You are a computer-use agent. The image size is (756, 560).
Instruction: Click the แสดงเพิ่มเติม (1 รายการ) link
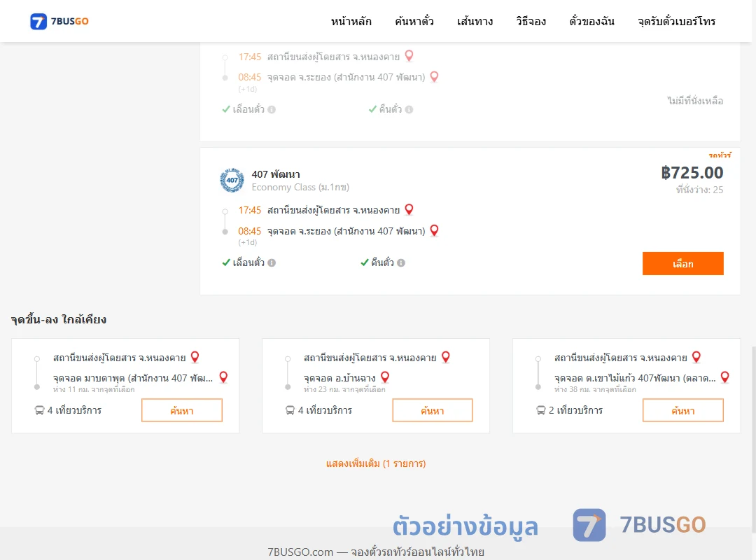[x=376, y=463]
